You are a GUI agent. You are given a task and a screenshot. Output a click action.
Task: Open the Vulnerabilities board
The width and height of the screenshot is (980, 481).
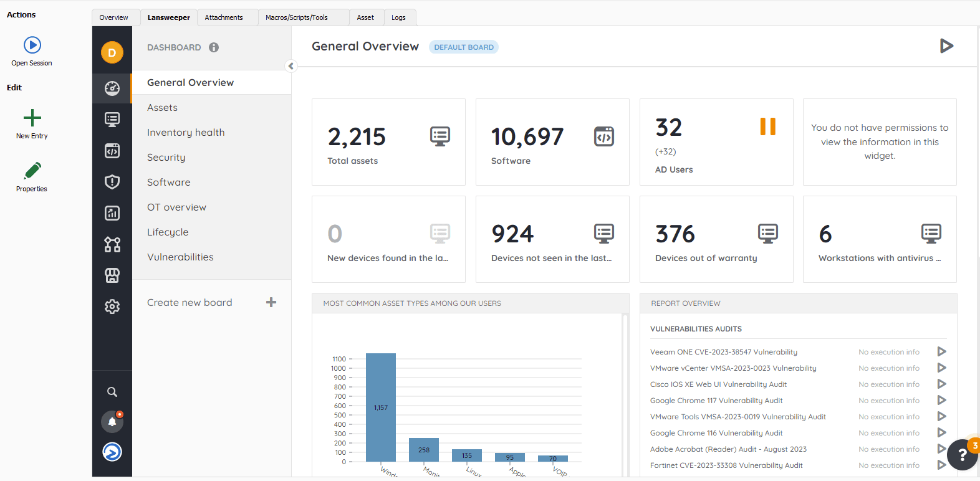tap(180, 257)
